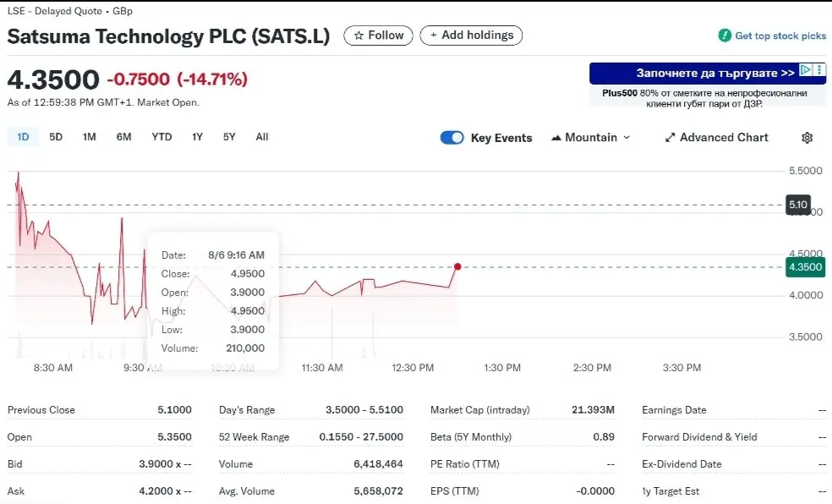Click 52 Week Range value 0.1550 - 27.5000
Image resolution: width=832 pixels, height=504 pixels.
[361, 436]
